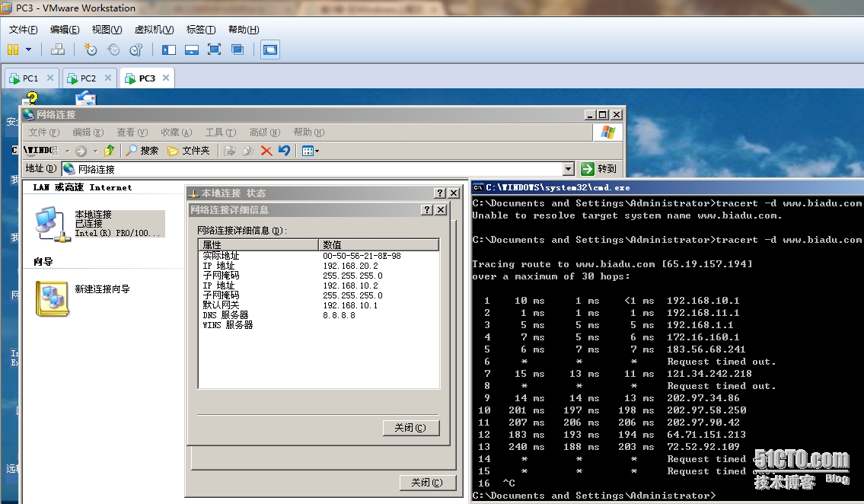This screenshot has height=504, width=864.
Task: Click the red X delete icon
Action: click(x=266, y=151)
